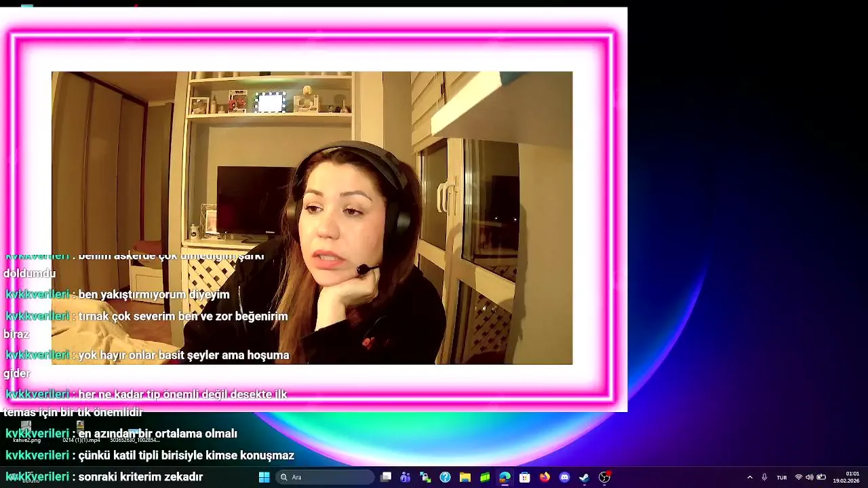Open Discord from the taskbar
The height and width of the screenshot is (488, 868).
[x=564, y=477]
